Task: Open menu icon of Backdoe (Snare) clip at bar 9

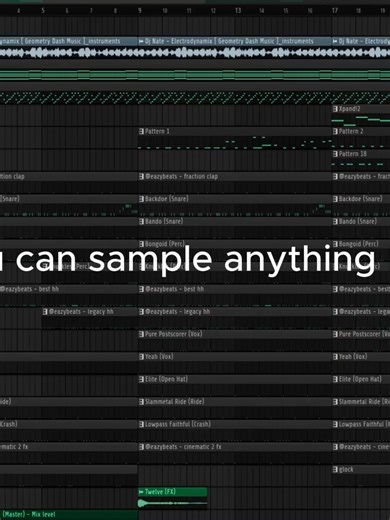Action: 141,199
